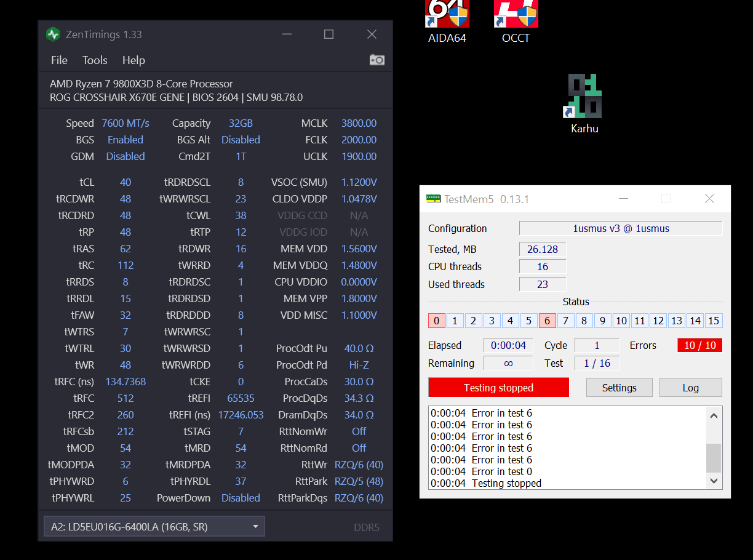This screenshot has width=753, height=560.
Task: Open the Tools menu in ZenTimings
Action: 95,60
